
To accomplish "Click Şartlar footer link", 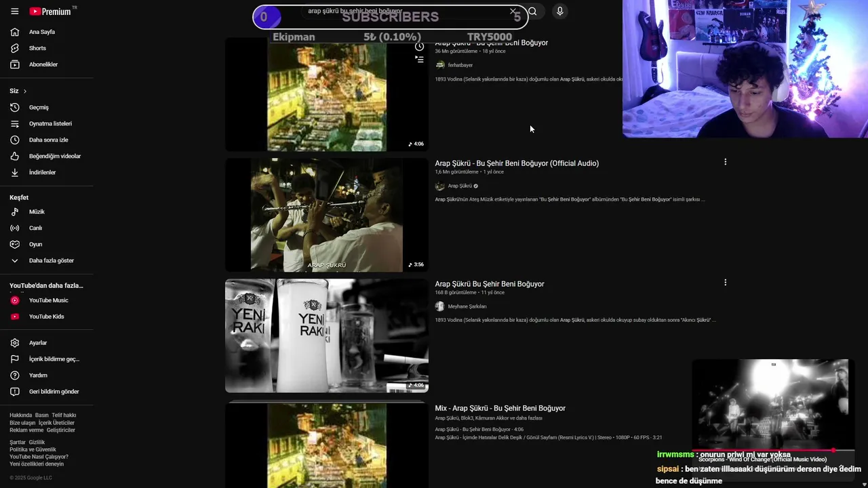I will pyautogui.click(x=18, y=443).
